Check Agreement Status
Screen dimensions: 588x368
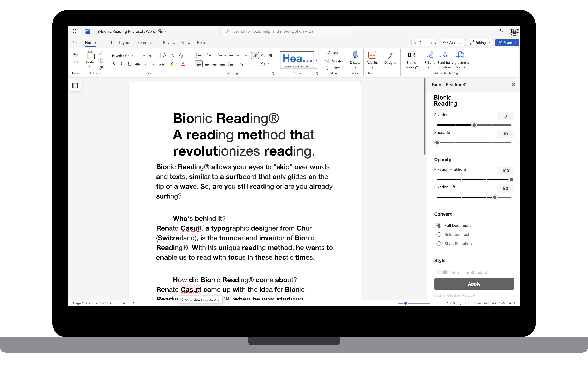460,60
